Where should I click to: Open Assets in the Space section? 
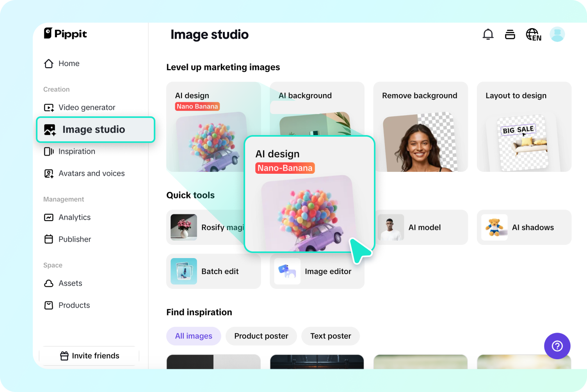pyautogui.click(x=70, y=283)
